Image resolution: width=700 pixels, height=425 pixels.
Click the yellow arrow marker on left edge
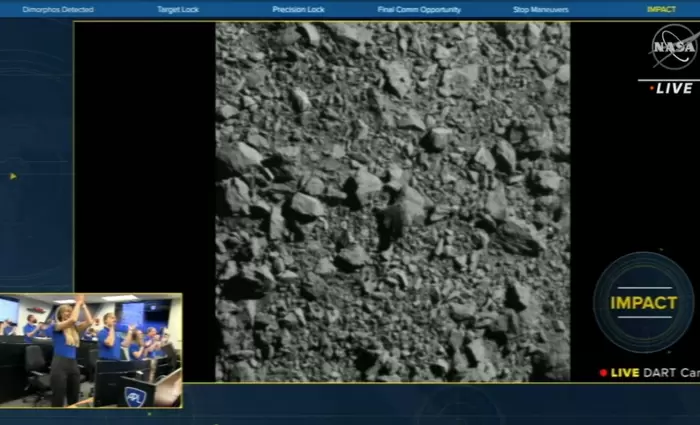13,176
